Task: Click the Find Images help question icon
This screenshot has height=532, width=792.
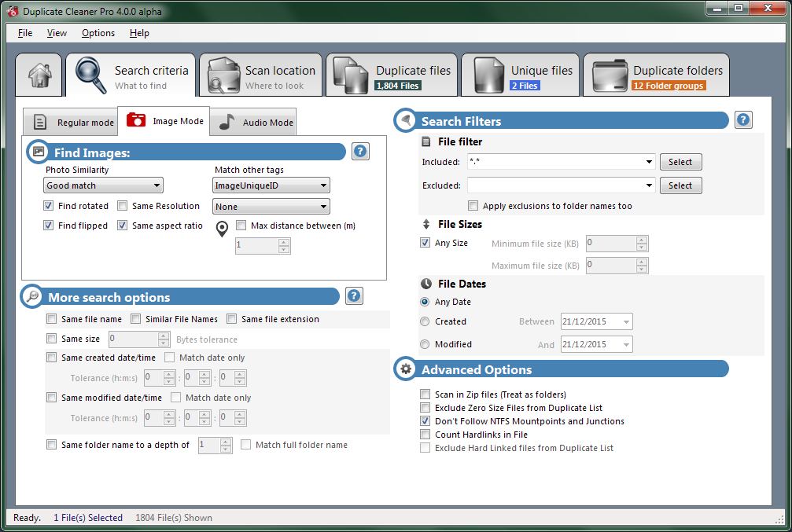Action: tap(360, 152)
